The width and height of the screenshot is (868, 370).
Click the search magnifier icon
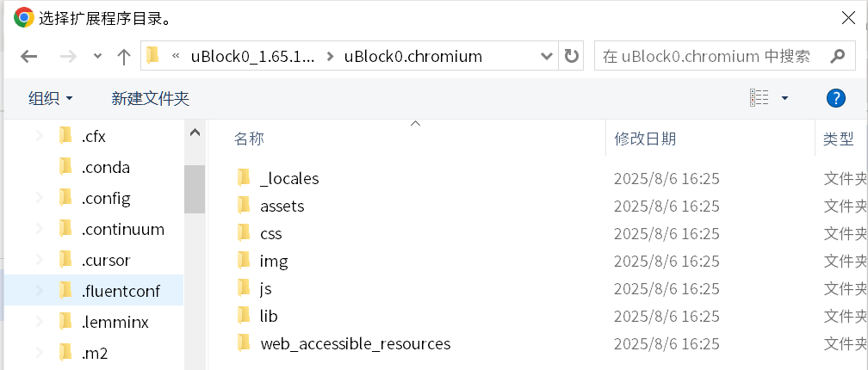836,57
